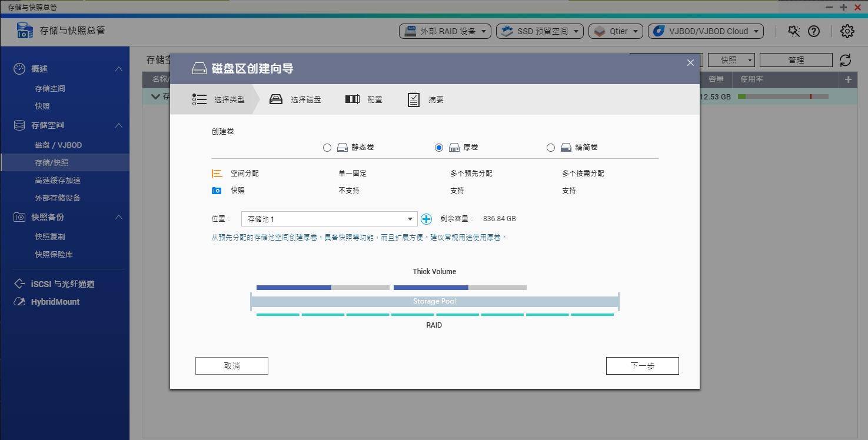Image resolution: width=868 pixels, height=440 pixels.
Task: Click the 下一步 button
Action: (x=642, y=365)
